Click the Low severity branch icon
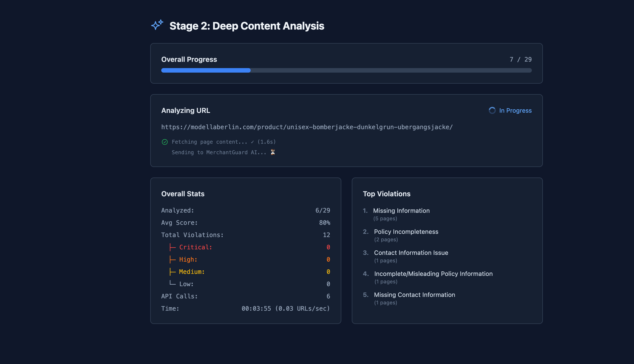Image resolution: width=634 pixels, height=364 pixels. pyautogui.click(x=172, y=283)
